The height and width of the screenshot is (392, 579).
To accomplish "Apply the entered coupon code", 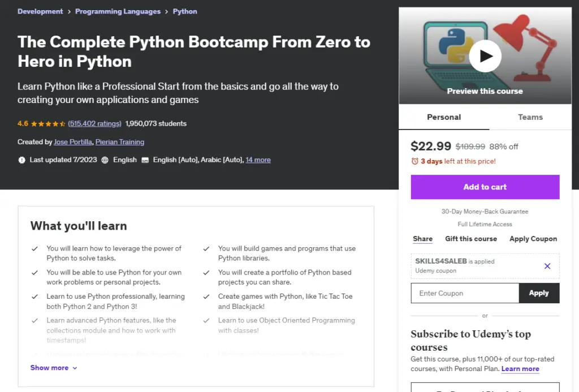I will 539,293.
